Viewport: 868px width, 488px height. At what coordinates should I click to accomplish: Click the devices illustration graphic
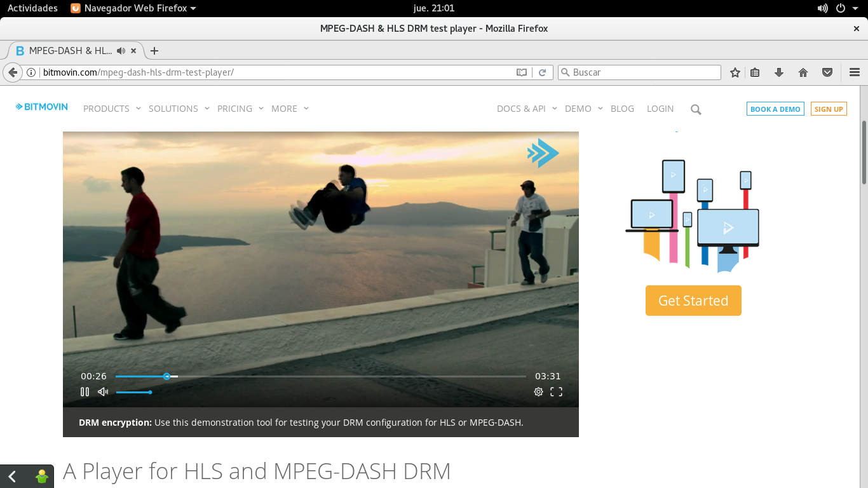point(692,215)
